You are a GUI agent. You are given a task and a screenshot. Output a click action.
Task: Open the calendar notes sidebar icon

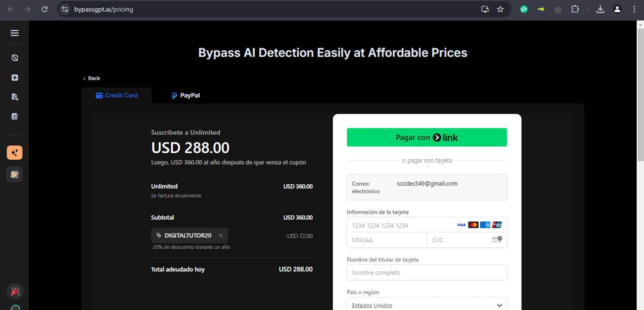15,174
